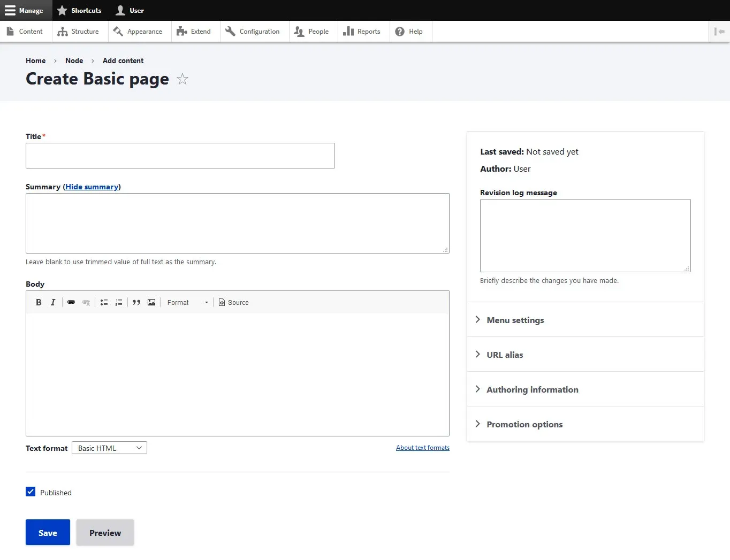This screenshot has height=560, width=730.
Task: Click the Preview button
Action: pyautogui.click(x=105, y=532)
